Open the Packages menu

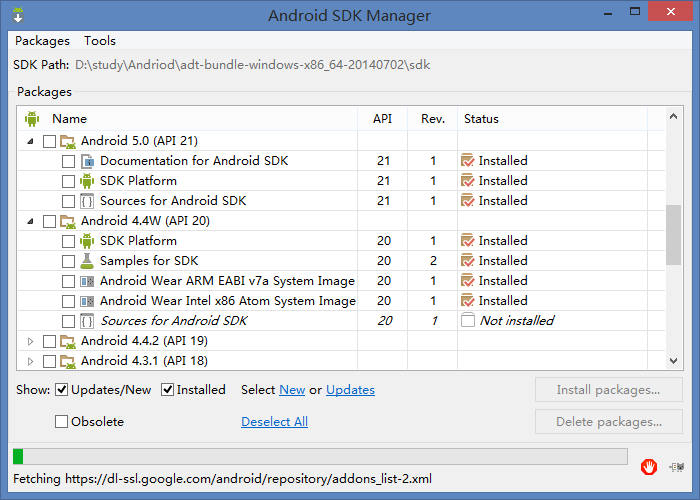tap(42, 41)
